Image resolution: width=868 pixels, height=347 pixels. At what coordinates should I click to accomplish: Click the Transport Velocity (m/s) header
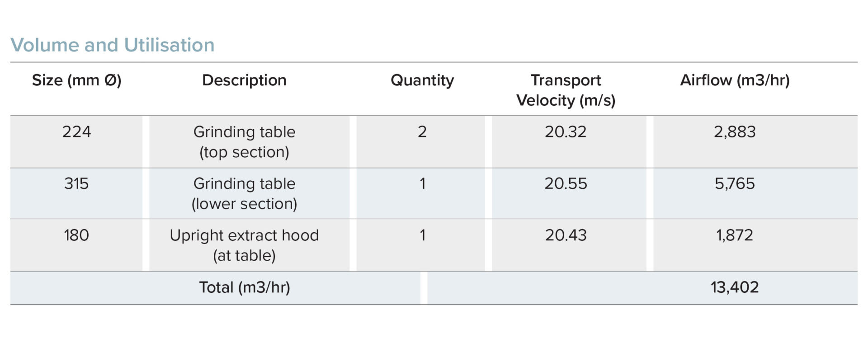click(x=566, y=90)
